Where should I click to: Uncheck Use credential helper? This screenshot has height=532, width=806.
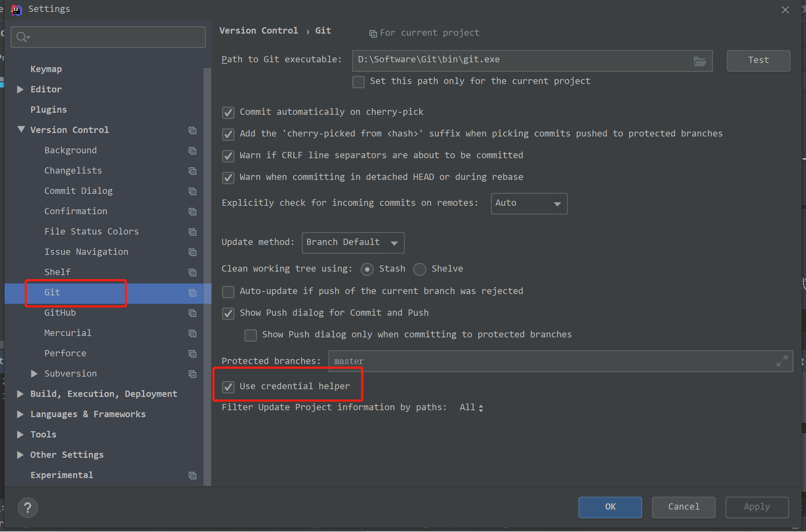coord(228,387)
